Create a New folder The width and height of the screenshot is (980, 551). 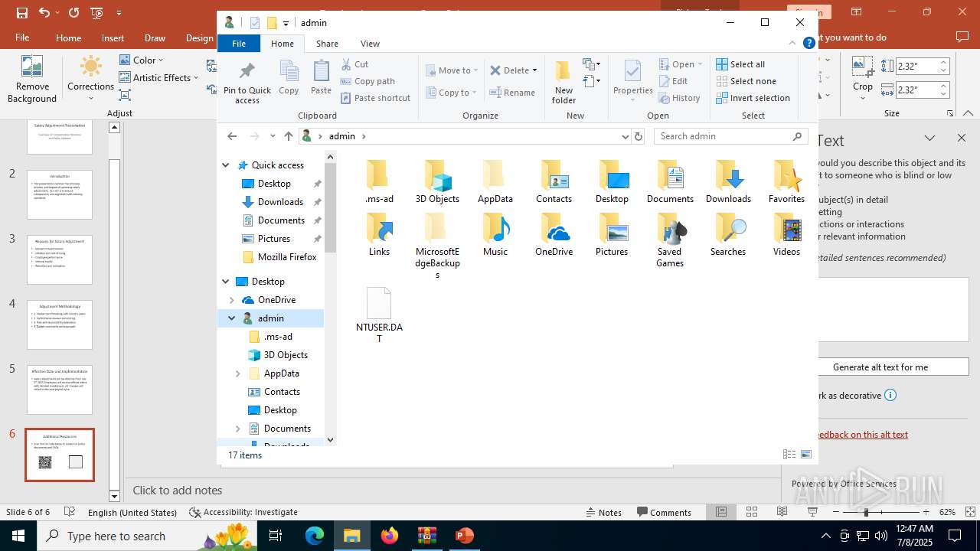click(x=563, y=82)
